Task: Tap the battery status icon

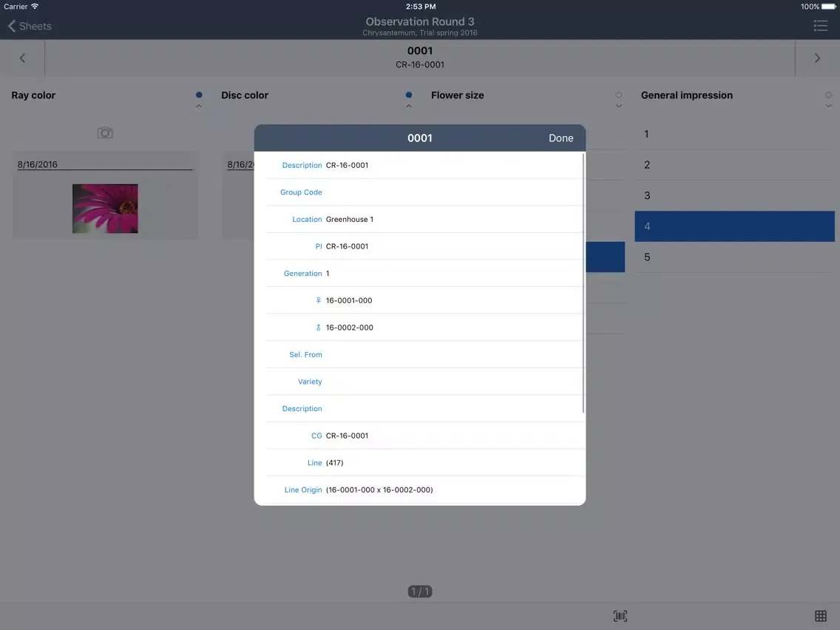Action: pyautogui.click(x=829, y=7)
